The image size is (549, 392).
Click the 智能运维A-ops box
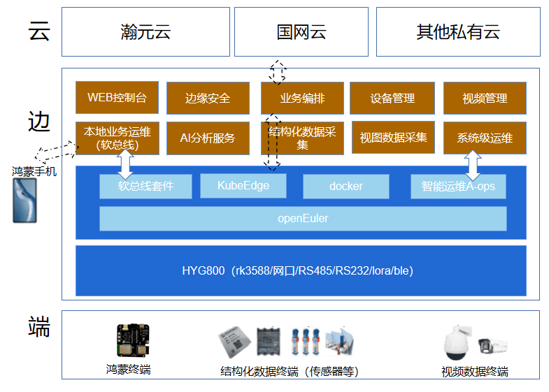(458, 187)
